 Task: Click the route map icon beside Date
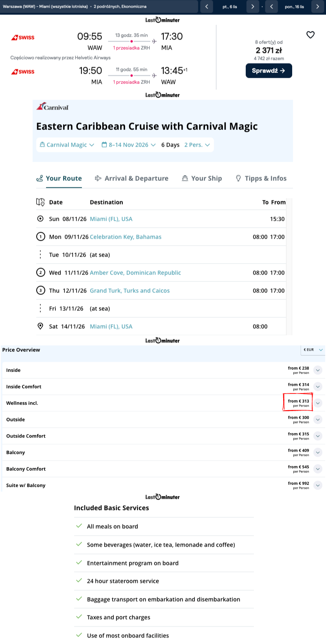[x=40, y=202]
